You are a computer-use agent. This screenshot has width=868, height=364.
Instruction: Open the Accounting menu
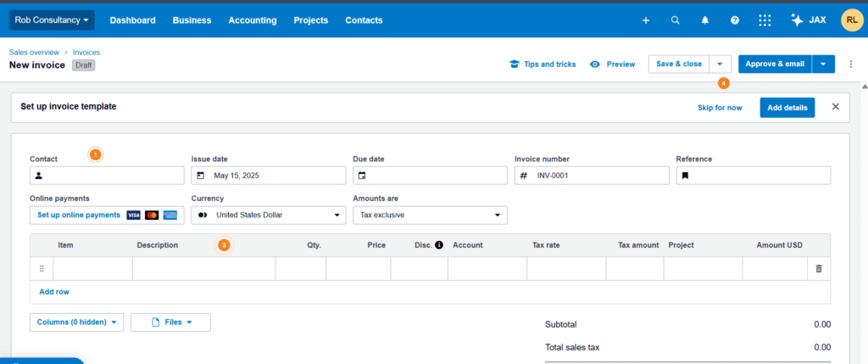coord(253,20)
